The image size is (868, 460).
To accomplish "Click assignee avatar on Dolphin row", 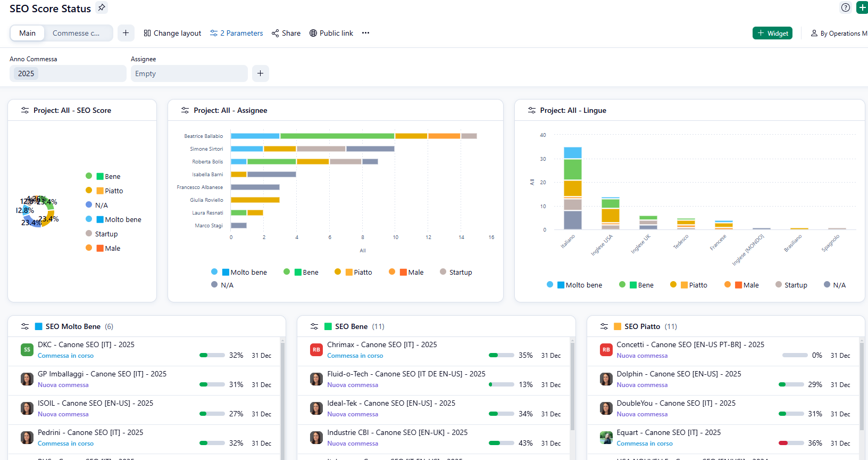I will tap(606, 379).
